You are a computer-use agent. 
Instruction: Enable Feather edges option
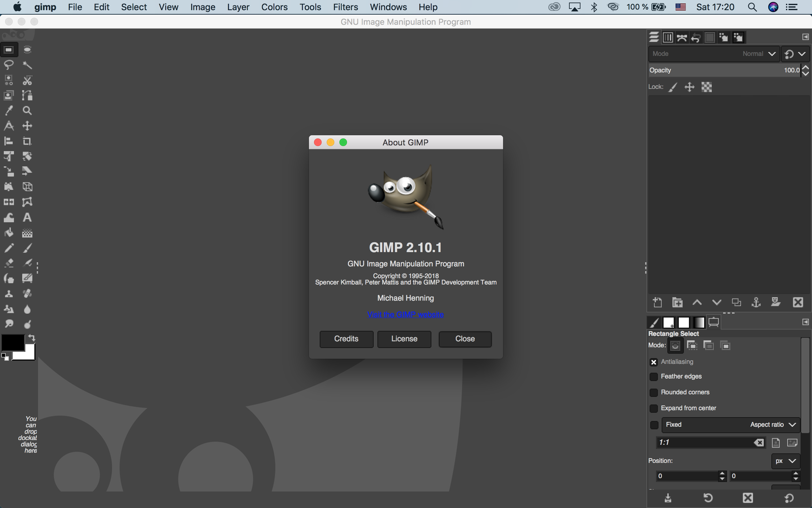tap(653, 377)
